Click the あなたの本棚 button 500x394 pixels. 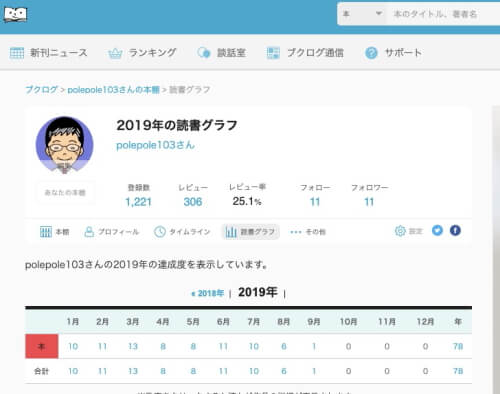click(65, 193)
